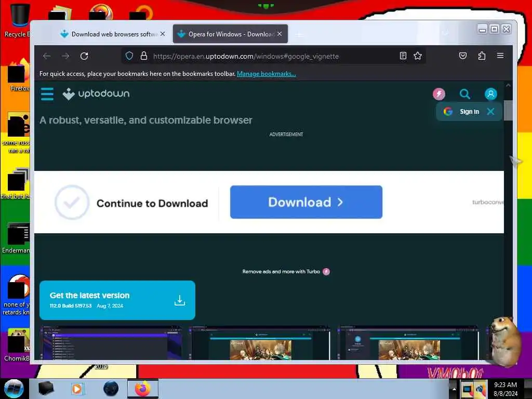
Task: Open the tracking protection shield icon
Action: click(x=129, y=56)
